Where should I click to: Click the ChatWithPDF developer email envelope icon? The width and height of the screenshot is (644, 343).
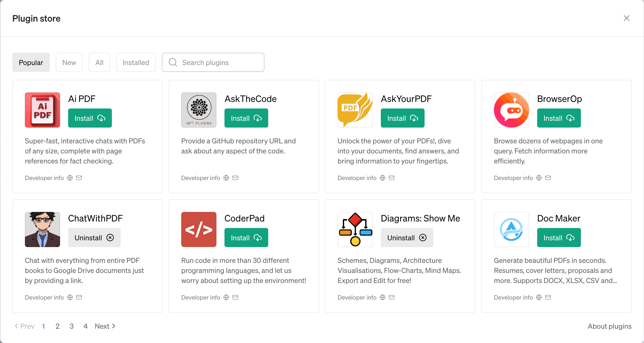[x=79, y=297]
